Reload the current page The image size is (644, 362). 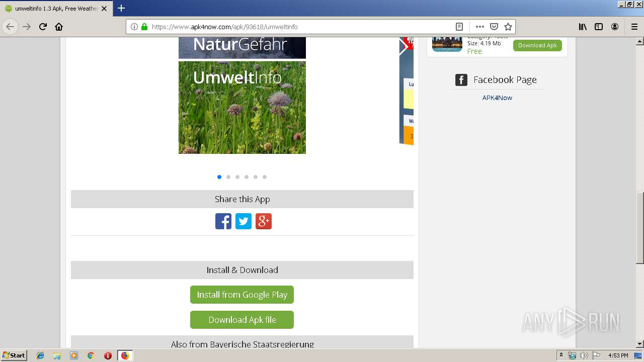(x=43, y=27)
